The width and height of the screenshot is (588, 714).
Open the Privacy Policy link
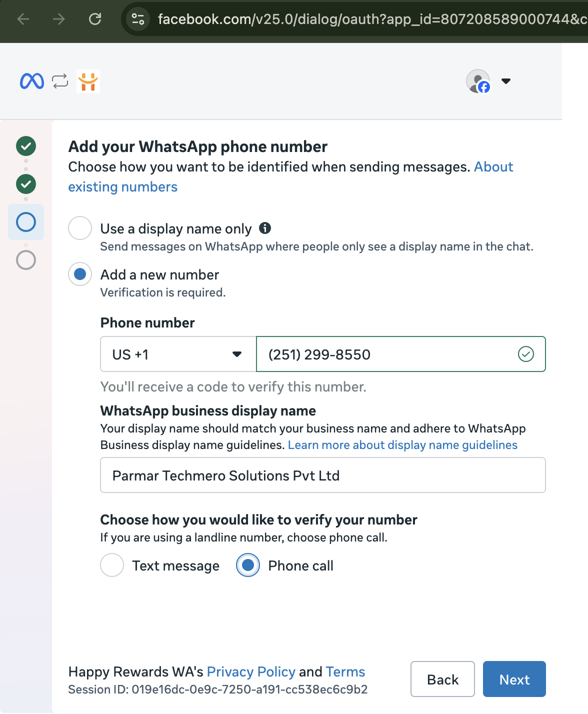tap(251, 671)
